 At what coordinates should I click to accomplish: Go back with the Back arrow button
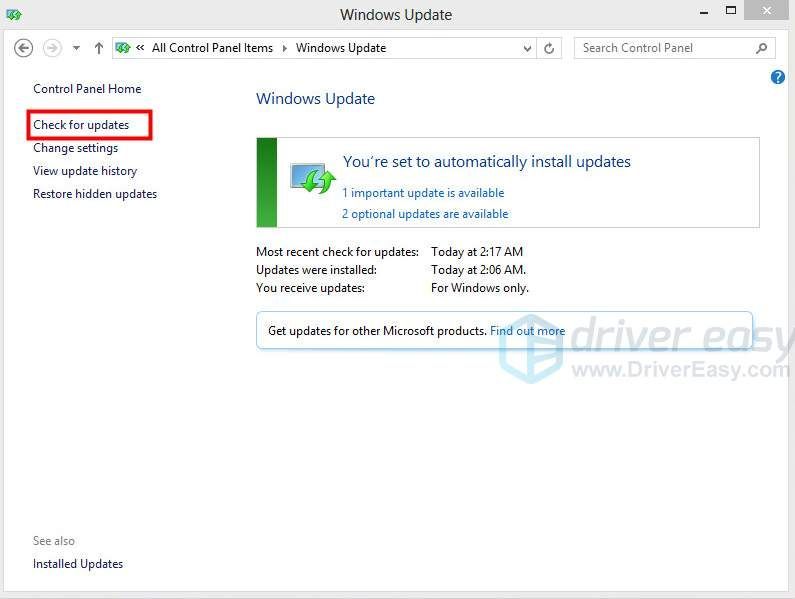(x=23, y=48)
